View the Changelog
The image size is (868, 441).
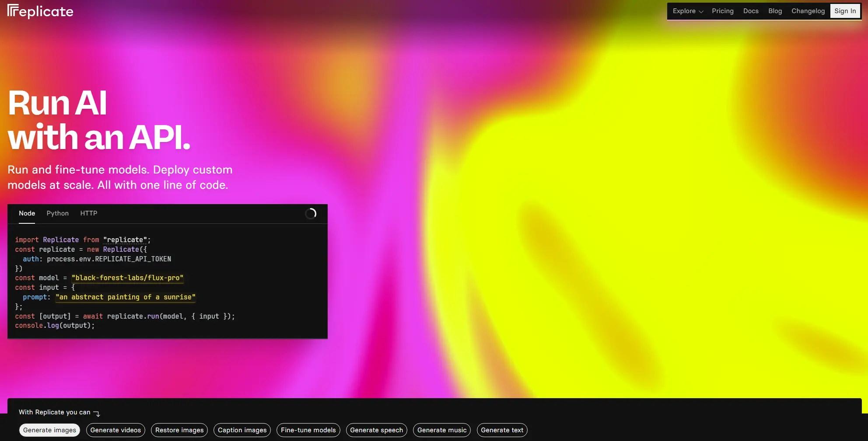(808, 11)
